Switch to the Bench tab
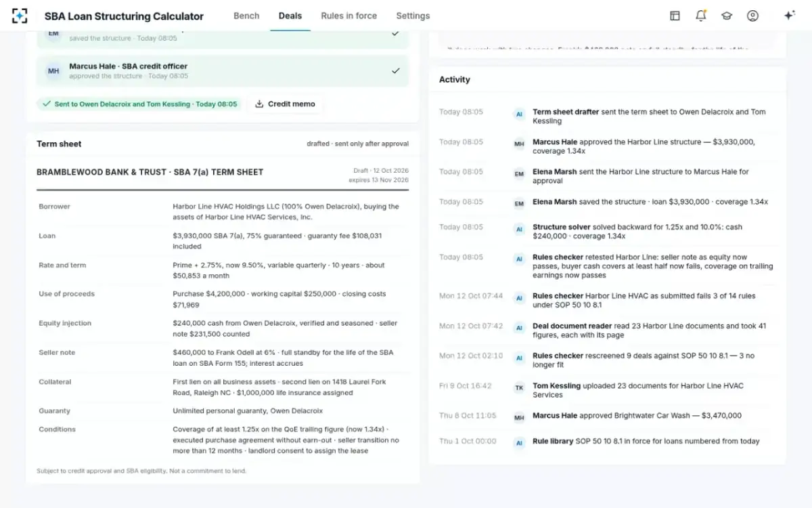Image resolution: width=812 pixels, height=508 pixels. 246,16
